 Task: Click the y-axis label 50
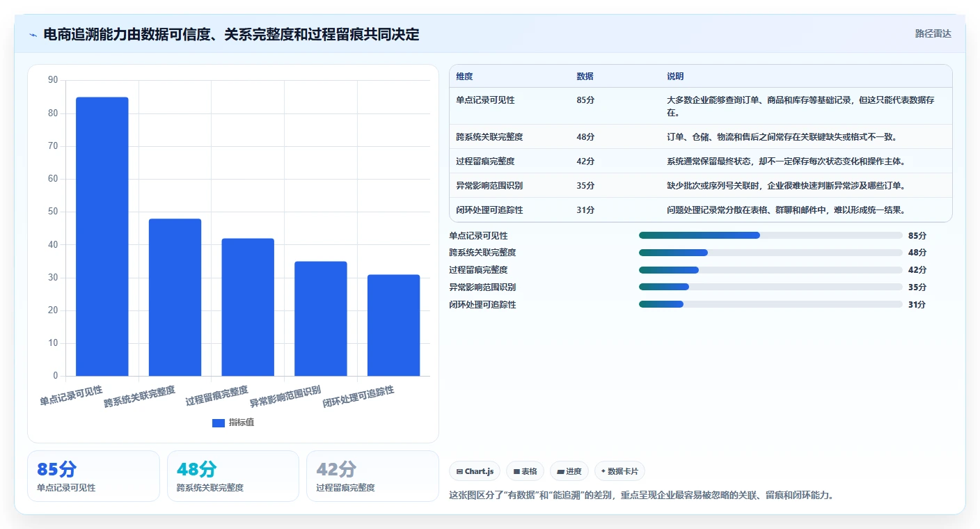click(x=53, y=212)
